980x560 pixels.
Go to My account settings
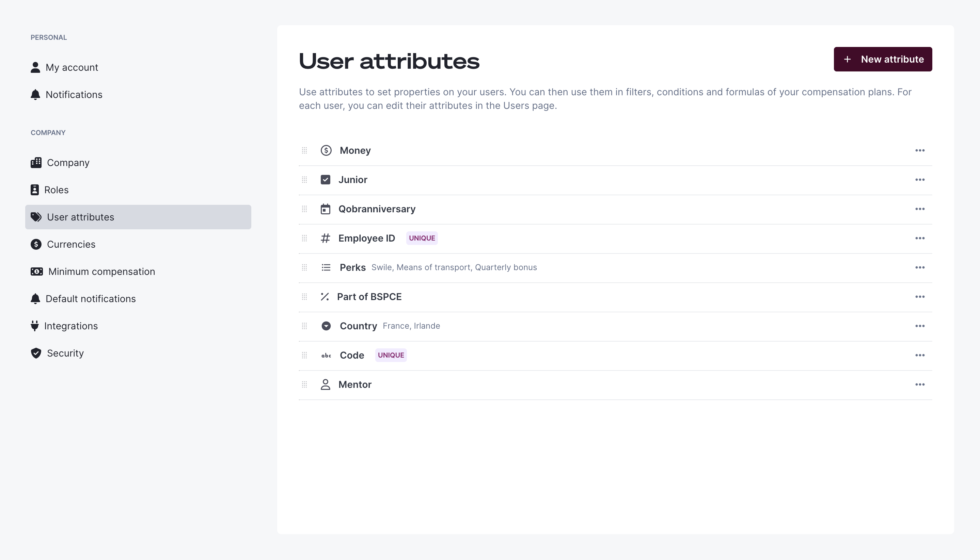pos(138,67)
